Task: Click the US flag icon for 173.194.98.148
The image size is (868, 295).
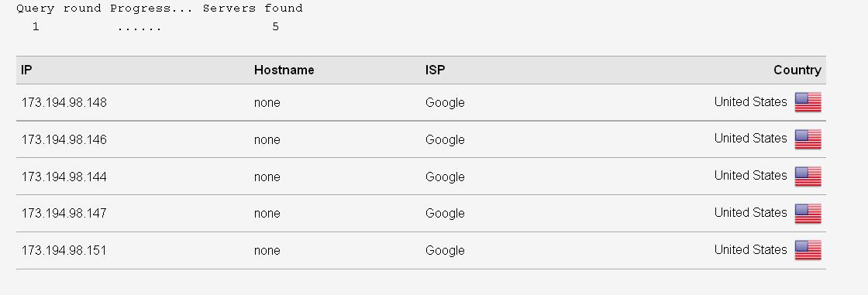Action: tap(808, 102)
